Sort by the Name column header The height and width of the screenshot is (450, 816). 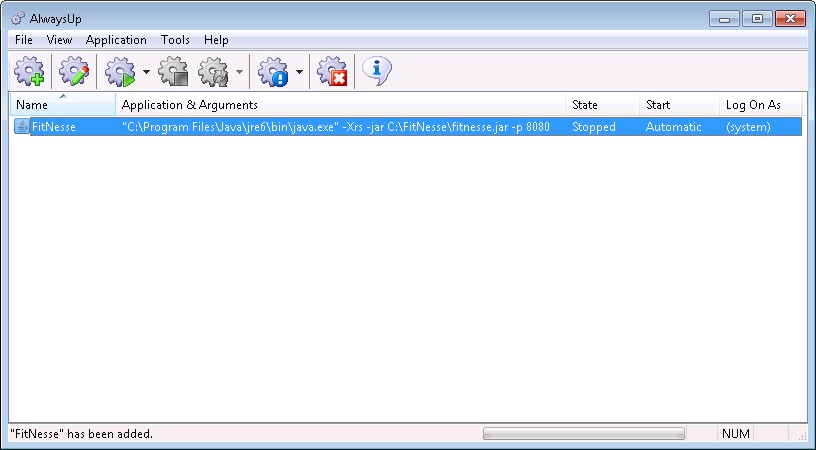click(63, 105)
